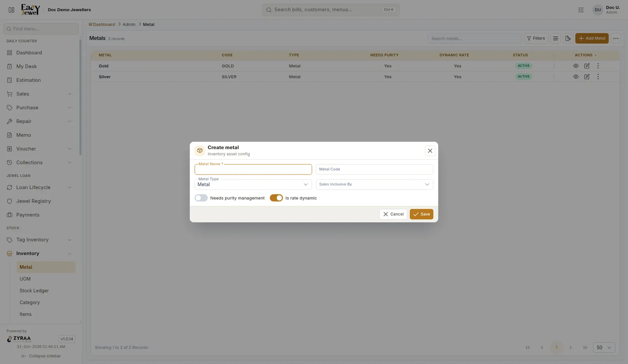Open Stock Ledger under Inventory

tap(46, 291)
